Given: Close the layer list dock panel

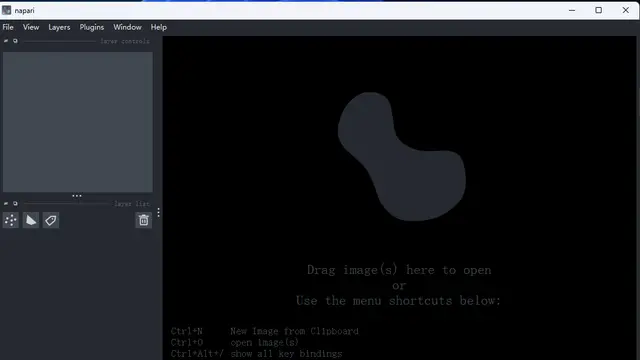Looking at the screenshot, I should pos(6,203).
